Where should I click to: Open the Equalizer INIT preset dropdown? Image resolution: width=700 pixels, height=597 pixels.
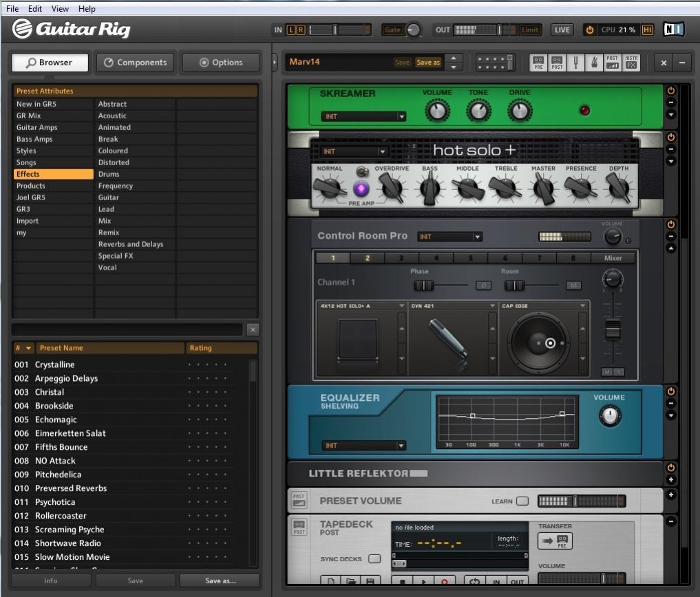click(x=363, y=445)
